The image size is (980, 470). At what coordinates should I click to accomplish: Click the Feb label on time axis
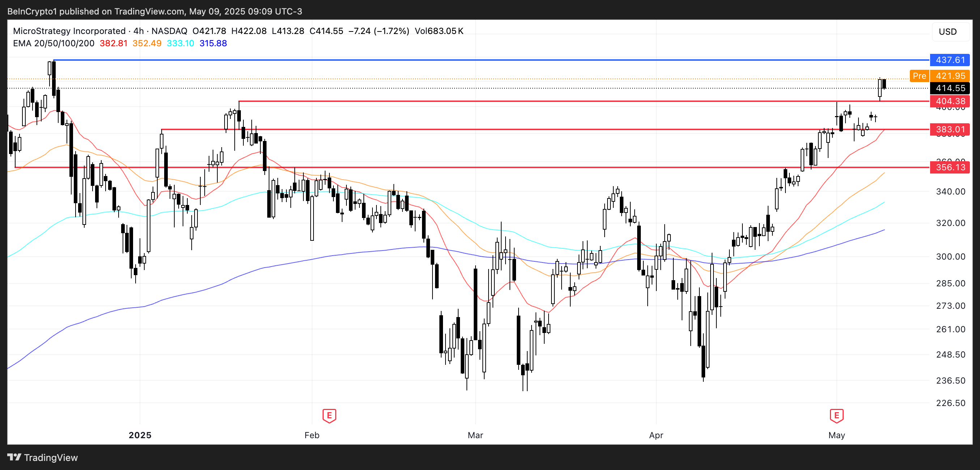pos(312,435)
